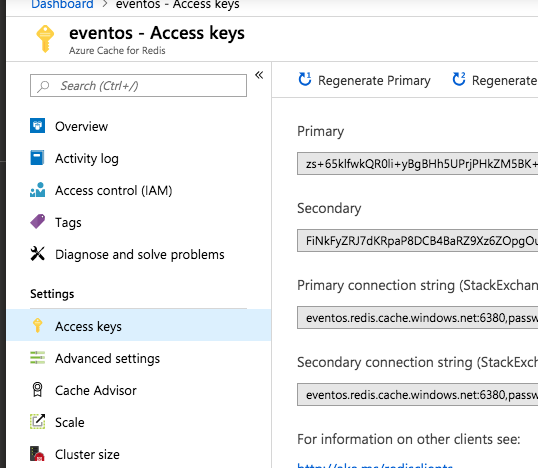Screen dimensions: 538x468
Task: Go to Dashboard breadcrumb link
Action: 62,4
